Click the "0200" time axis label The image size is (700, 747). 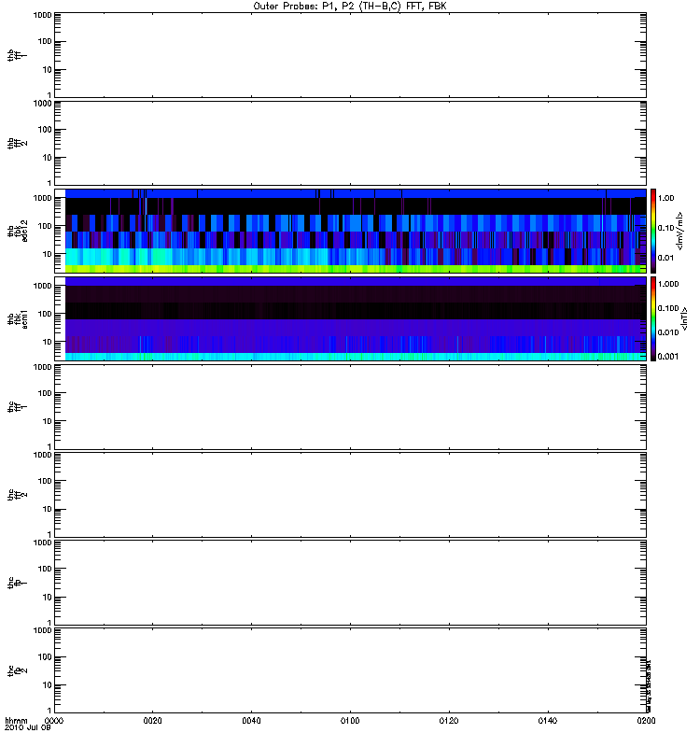click(x=646, y=721)
